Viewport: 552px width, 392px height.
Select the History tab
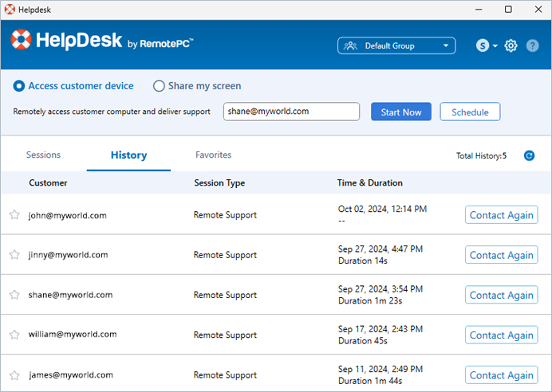click(x=128, y=155)
